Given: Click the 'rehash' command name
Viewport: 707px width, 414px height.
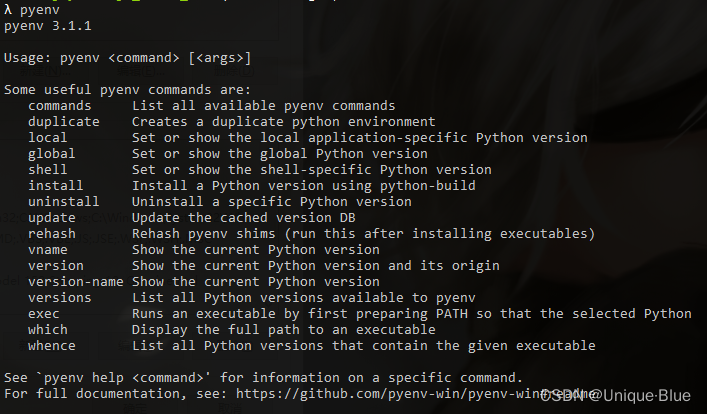Looking at the screenshot, I should tap(52, 234).
